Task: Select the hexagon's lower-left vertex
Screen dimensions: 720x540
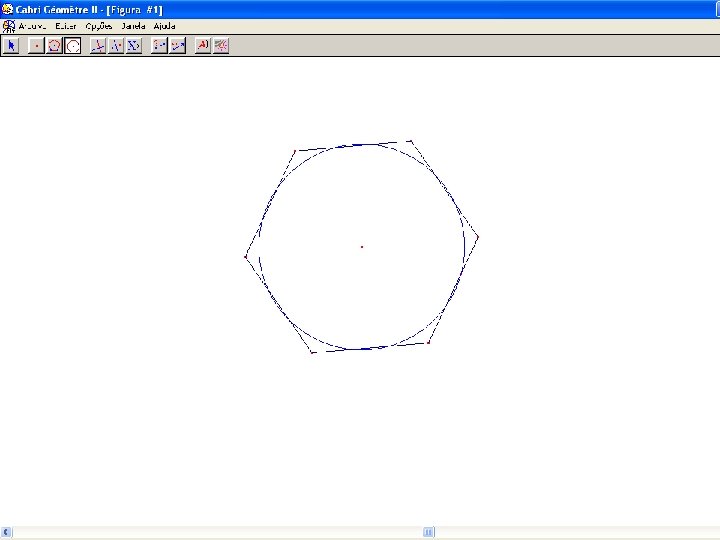Action: pyautogui.click(x=312, y=353)
